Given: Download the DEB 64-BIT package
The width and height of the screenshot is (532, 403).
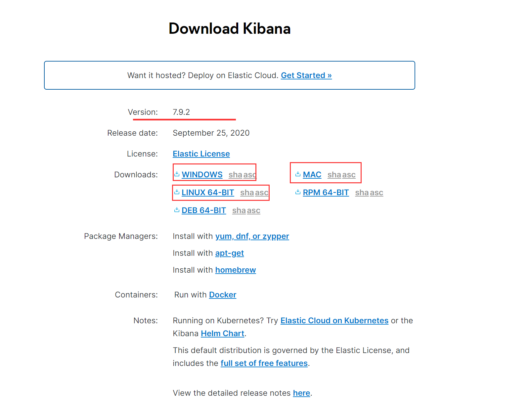Looking at the screenshot, I should (x=204, y=210).
